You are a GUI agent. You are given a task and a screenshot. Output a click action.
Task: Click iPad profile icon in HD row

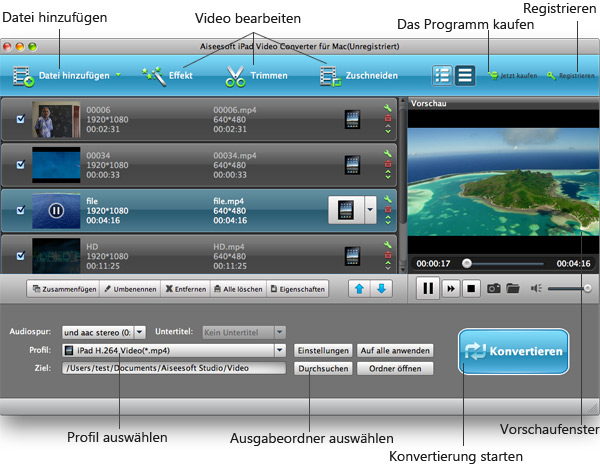352,256
